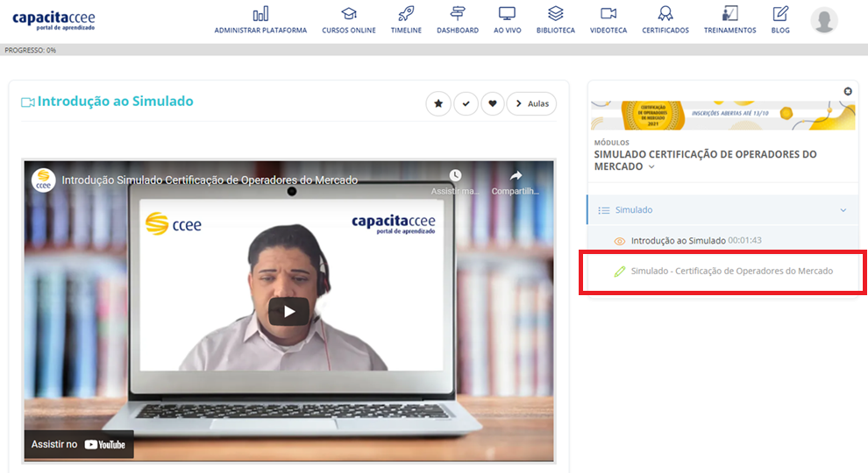This screenshot has width=868, height=473.
Task: Open Administrar Plataforma bar chart icon
Action: [260, 14]
